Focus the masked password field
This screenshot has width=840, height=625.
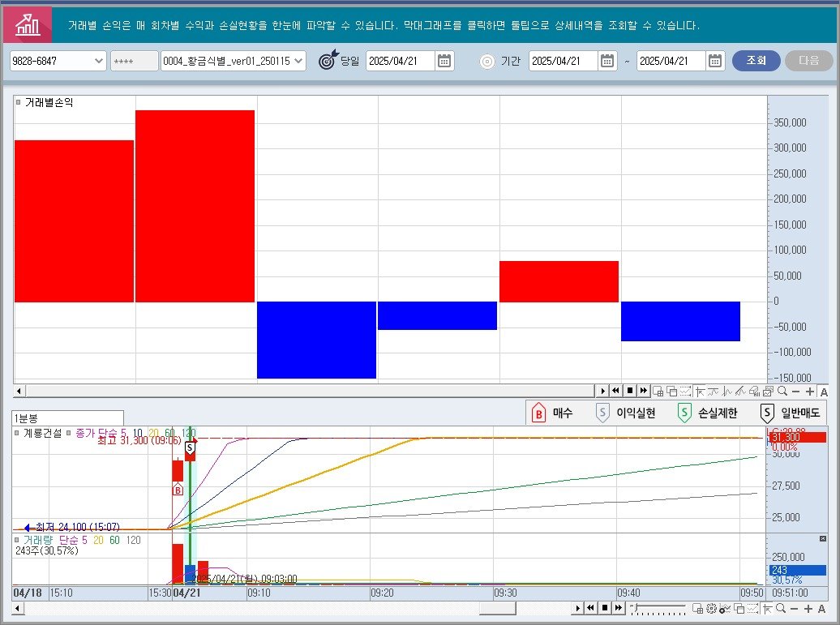(x=135, y=61)
